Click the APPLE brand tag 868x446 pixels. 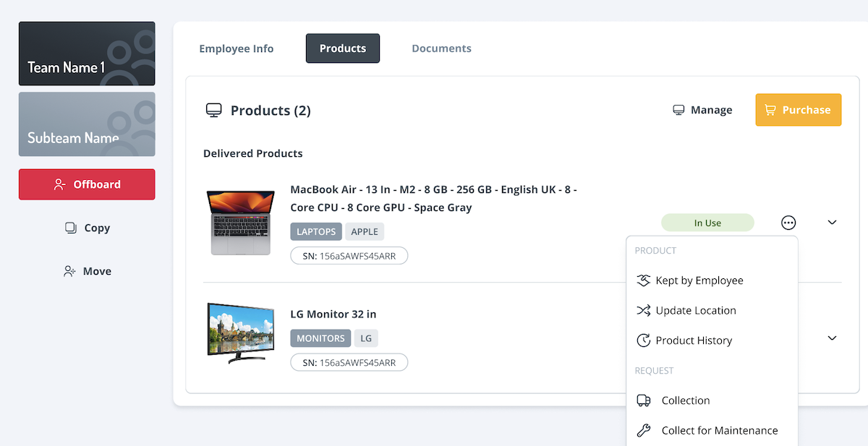click(365, 231)
